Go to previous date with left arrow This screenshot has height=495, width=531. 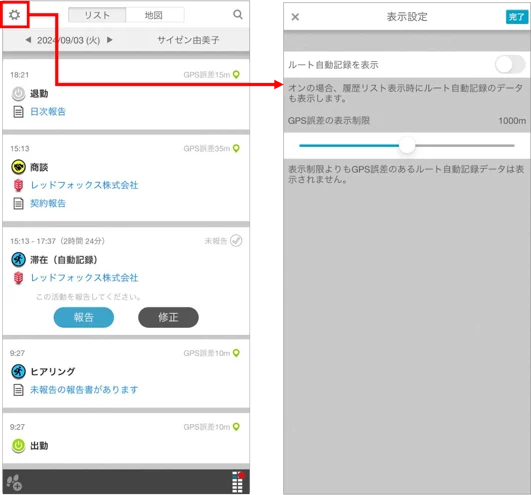28,40
